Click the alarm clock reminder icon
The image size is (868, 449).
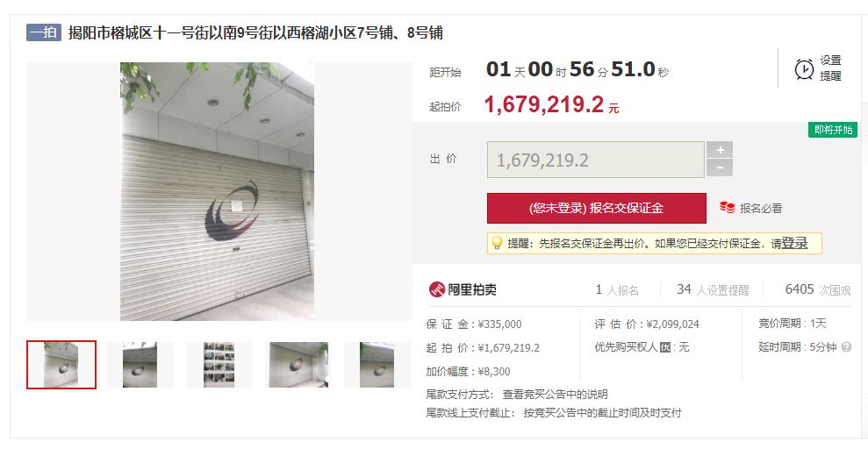pyautogui.click(x=804, y=69)
